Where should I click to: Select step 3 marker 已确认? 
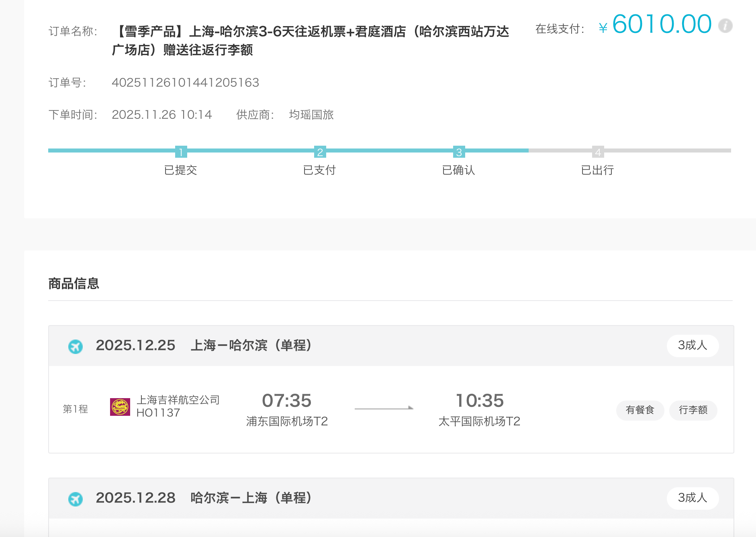click(459, 152)
